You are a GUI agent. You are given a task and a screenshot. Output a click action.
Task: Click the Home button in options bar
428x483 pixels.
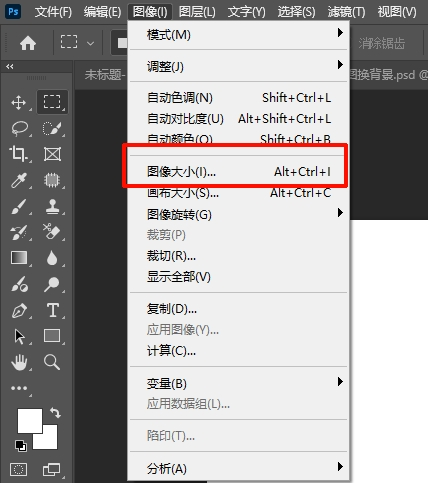coord(28,43)
